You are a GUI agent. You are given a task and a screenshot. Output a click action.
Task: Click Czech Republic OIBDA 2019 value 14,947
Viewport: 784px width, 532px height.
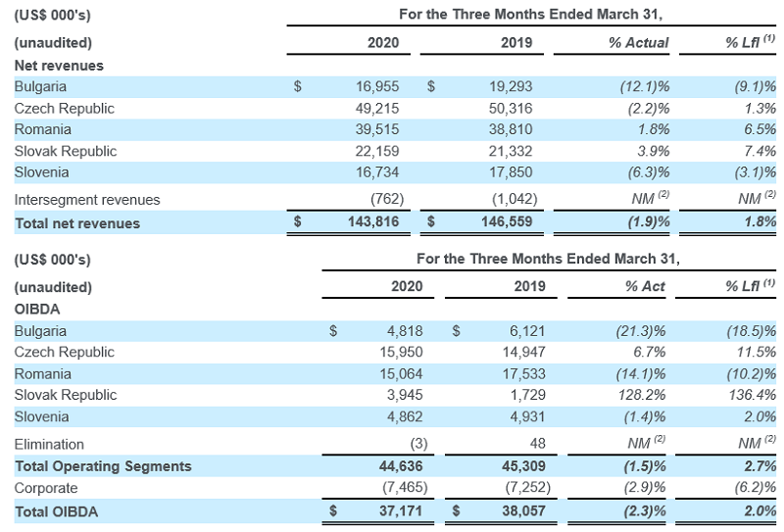point(533,352)
